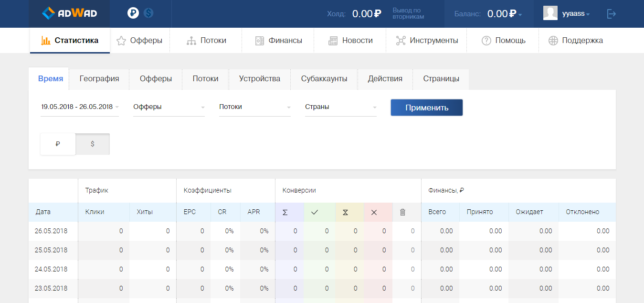Click the checkmark accepted conversions icon
This screenshot has width=644, height=303.
pos(315,212)
